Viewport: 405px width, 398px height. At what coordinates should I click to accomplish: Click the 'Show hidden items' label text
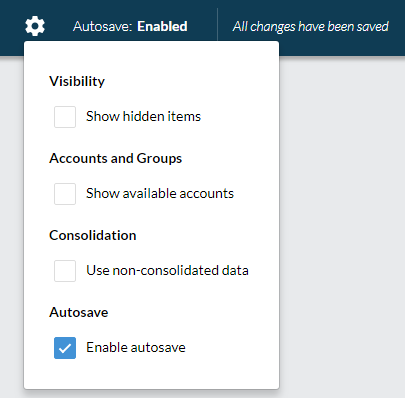tap(143, 116)
